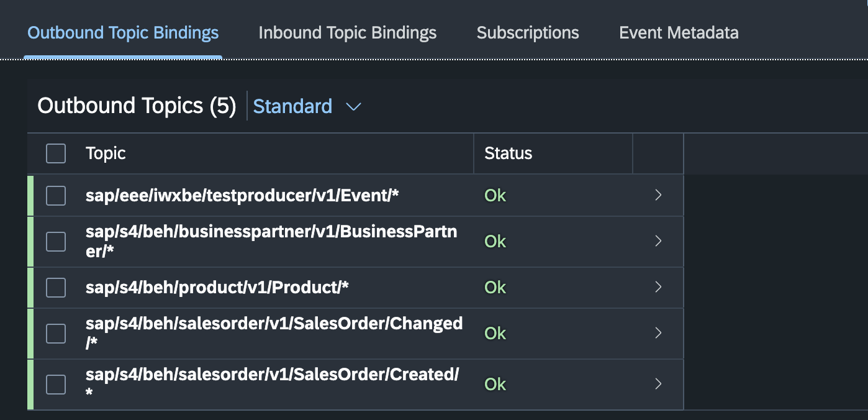Click the Status column header
Viewport: 868px width, 420px height.
click(508, 153)
